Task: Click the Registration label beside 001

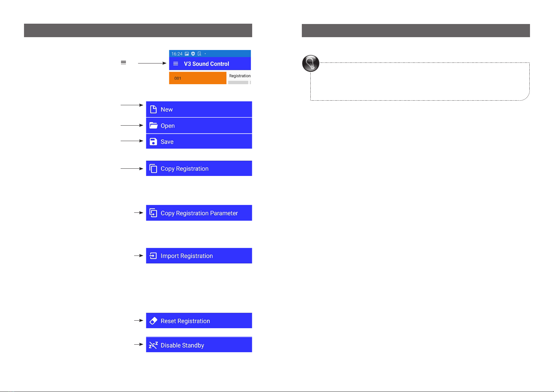Action: coord(240,76)
